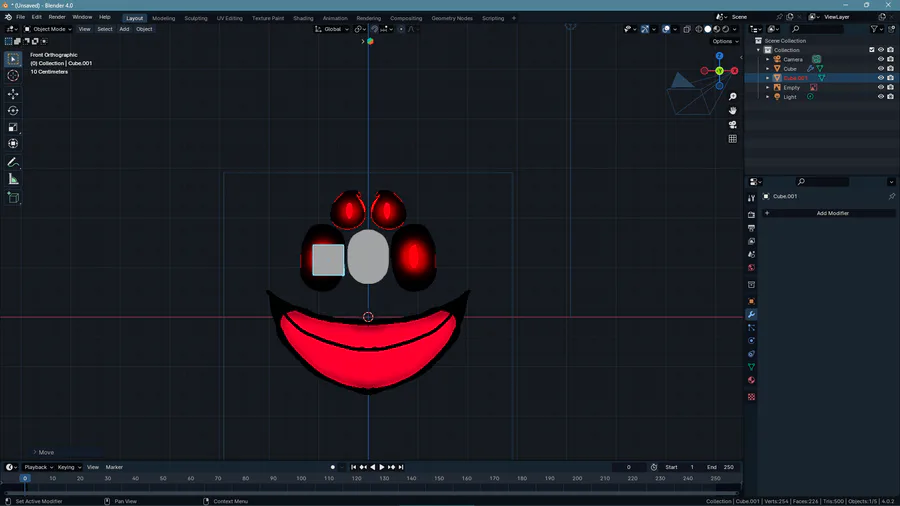900x506 pixels.
Task: Click the Add Cube tool icon
Action: (x=13, y=198)
